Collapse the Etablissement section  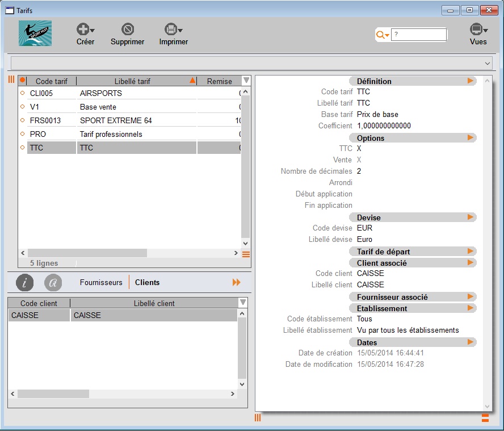471,308
